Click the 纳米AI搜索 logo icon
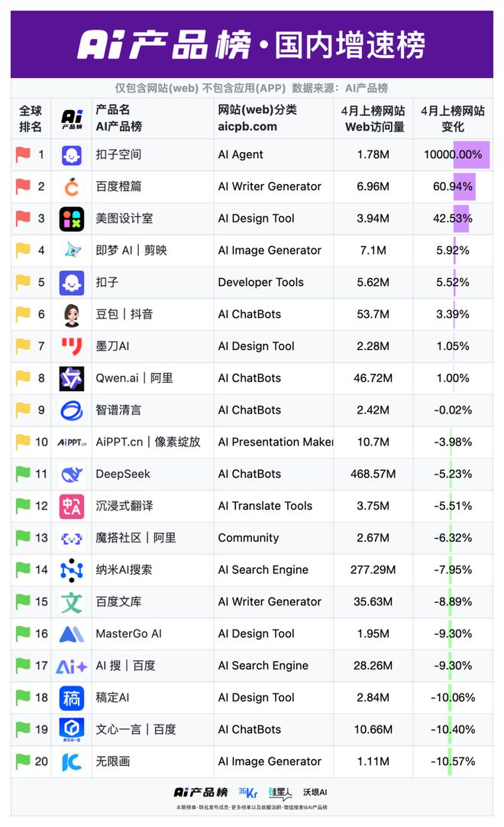Viewport: 504px width, 827px height. 71,570
